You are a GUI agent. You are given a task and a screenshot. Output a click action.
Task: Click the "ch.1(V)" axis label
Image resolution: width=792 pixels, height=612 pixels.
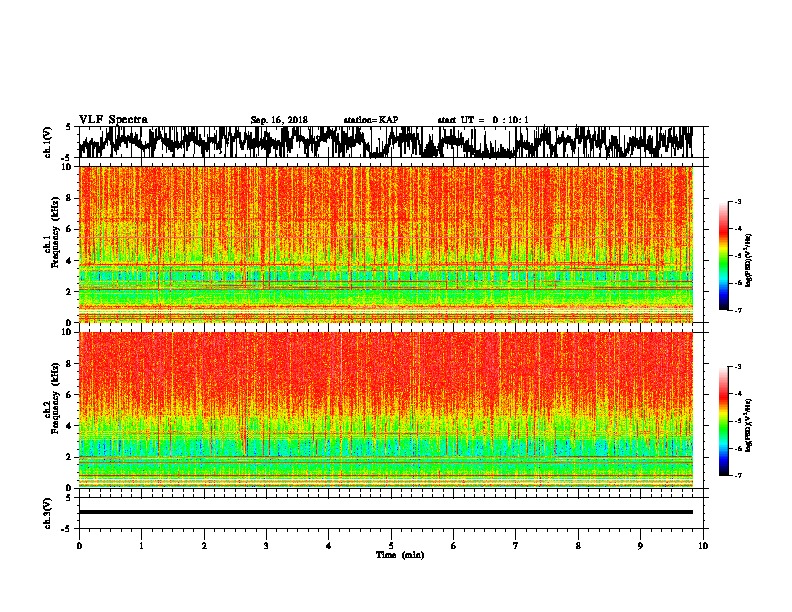(48, 142)
